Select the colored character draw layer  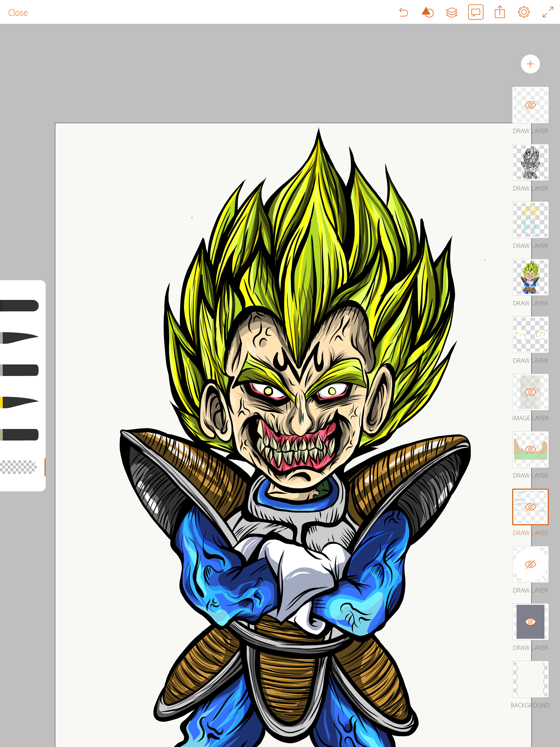(x=530, y=277)
